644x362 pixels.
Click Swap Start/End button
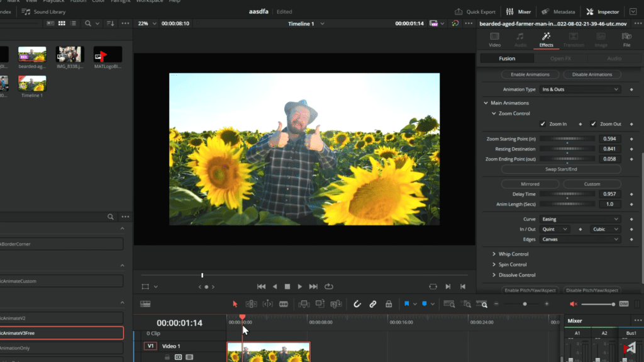561,169
